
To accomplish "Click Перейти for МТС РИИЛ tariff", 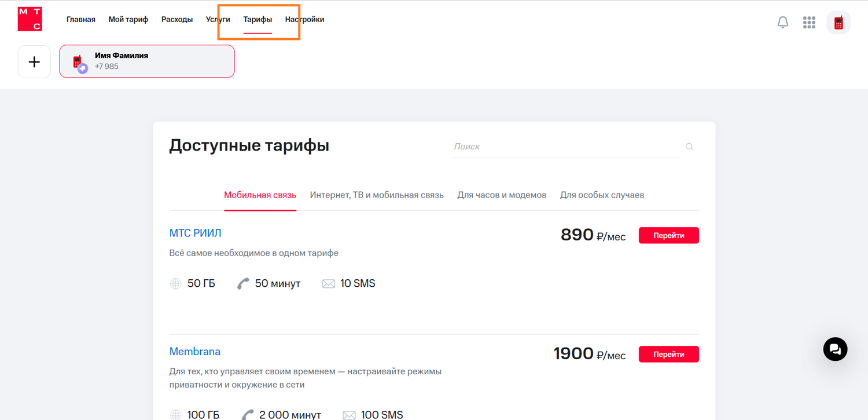I will (668, 235).
